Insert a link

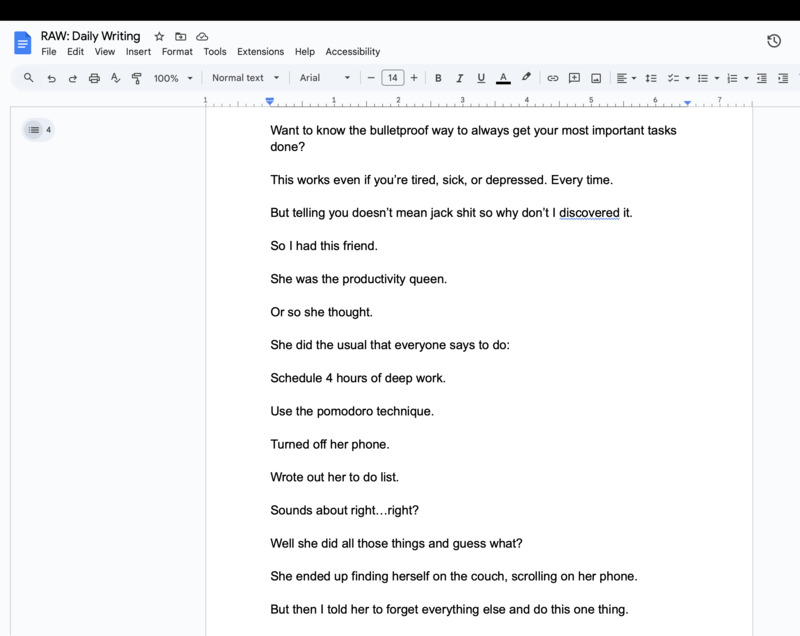(x=553, y=78)
